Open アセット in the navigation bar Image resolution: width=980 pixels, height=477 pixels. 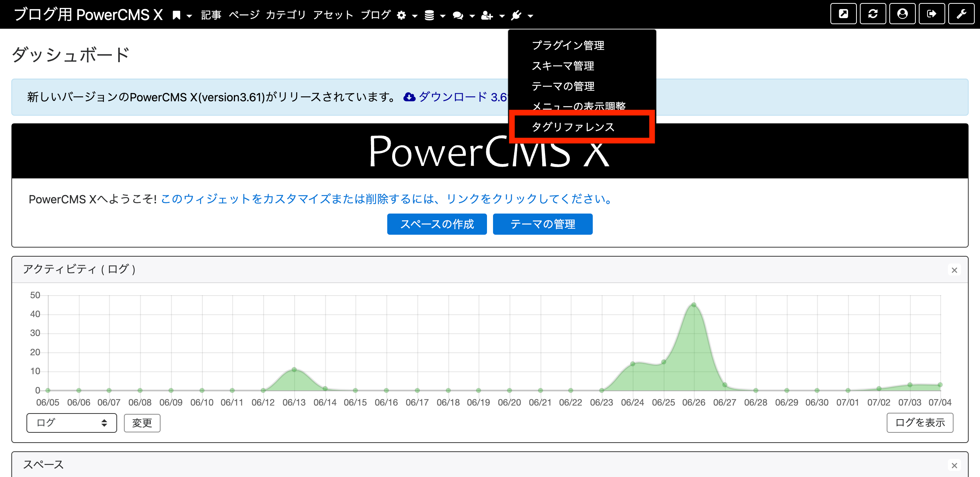click(x=333, y=15)
